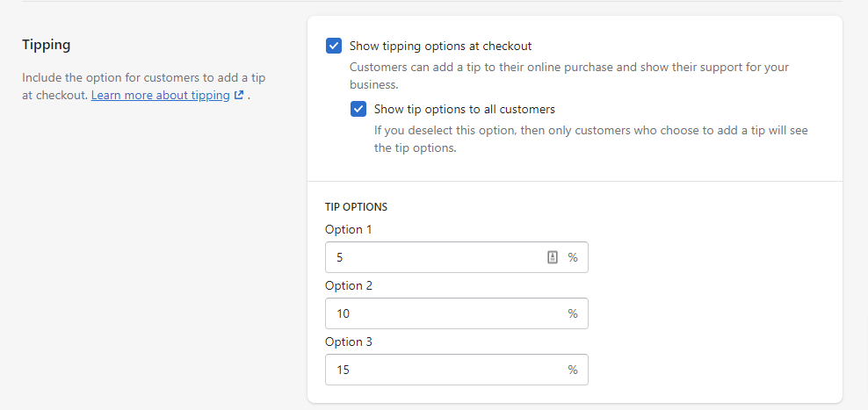Viewport: 868px width, 410px height.
Task: Click into the Option 3 field showing 15
Action: [439, 370]
